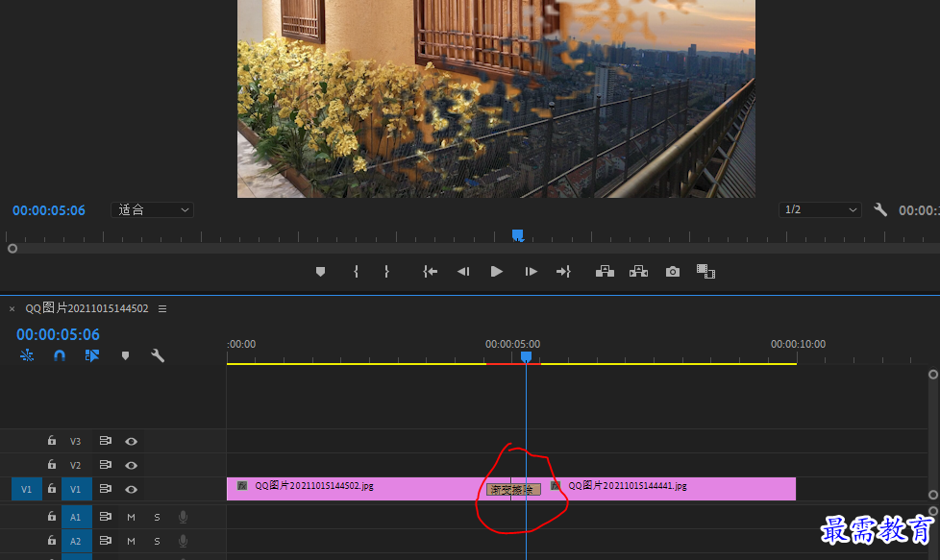Add a marker in the program monitor

[x=320, y=272]
